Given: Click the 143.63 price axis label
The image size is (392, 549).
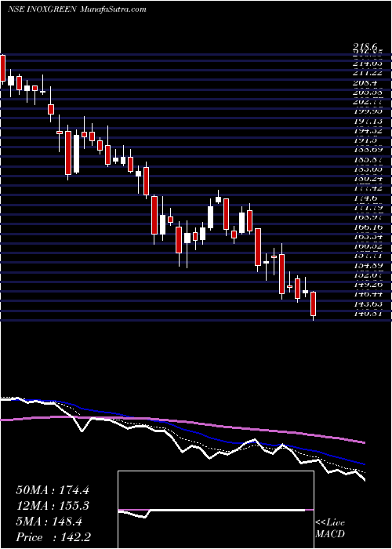Looking at the screenshot, I should 368,304.
